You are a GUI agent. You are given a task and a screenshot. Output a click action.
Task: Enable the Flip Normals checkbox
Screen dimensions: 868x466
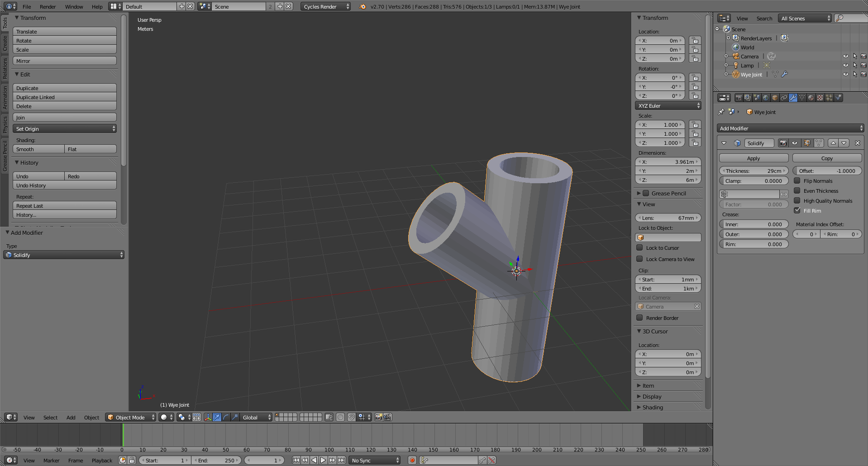pyautogui.click(x=797, y=181)
